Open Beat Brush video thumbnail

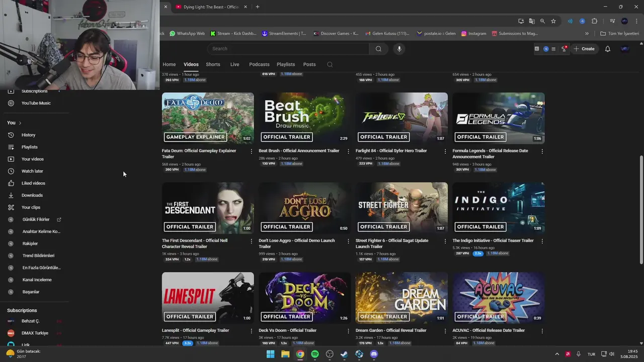(305, 118)
